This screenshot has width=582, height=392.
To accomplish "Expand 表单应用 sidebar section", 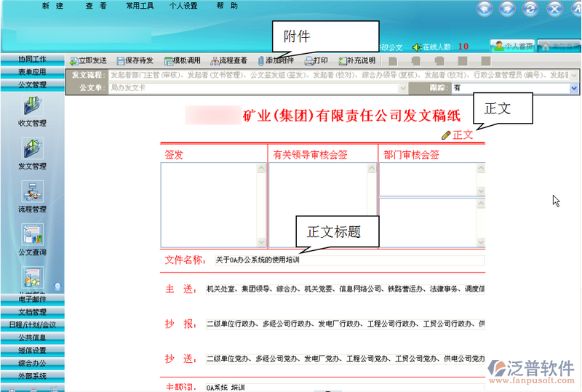I will click(32, 72).
